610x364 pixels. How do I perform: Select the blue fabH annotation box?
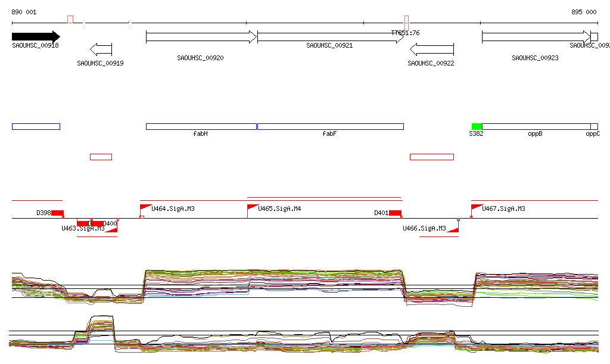click(x=201, y=126)
